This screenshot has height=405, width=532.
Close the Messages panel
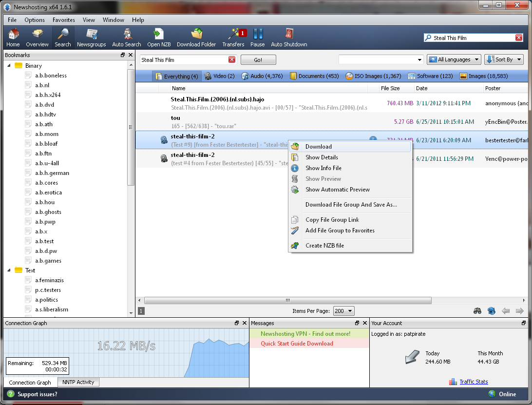[365, 323]
